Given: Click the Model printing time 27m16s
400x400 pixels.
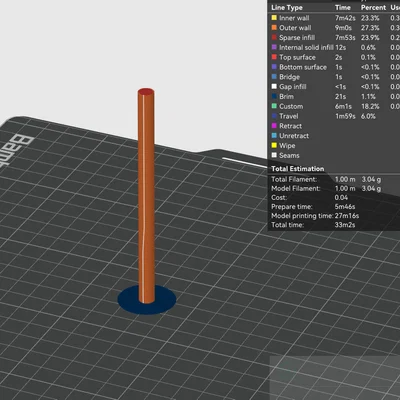Looking at the screenshot, I should pyautogui.click(x=347, y=216).
